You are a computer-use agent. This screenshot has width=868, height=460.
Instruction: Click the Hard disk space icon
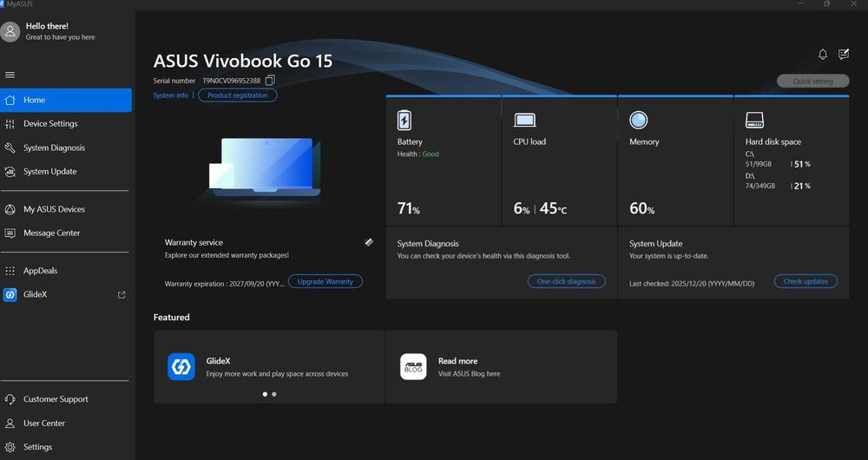[754, 120]
